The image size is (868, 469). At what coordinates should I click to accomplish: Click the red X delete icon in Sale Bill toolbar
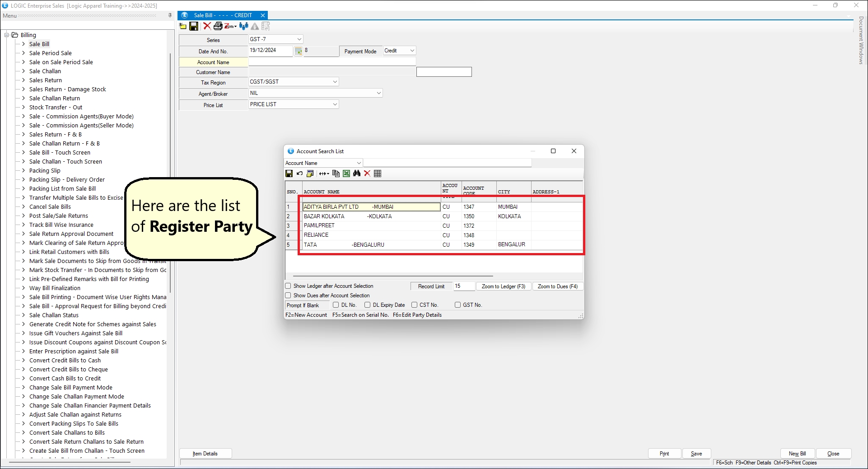click(x=207, y=26)
